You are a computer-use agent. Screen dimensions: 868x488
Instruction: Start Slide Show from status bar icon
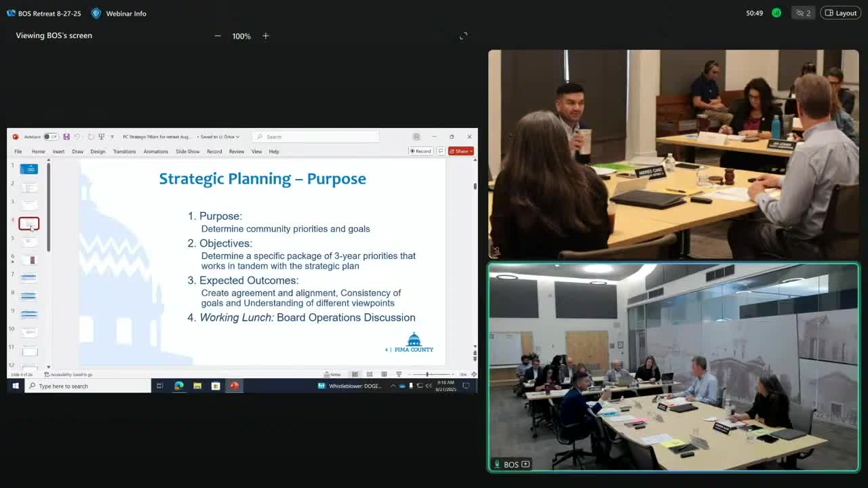399,374
